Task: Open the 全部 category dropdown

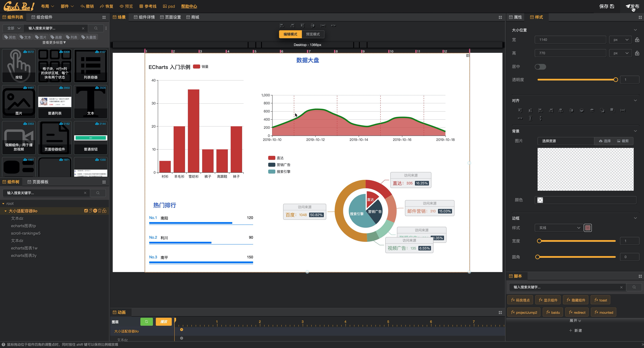Action: coord(13,28)
